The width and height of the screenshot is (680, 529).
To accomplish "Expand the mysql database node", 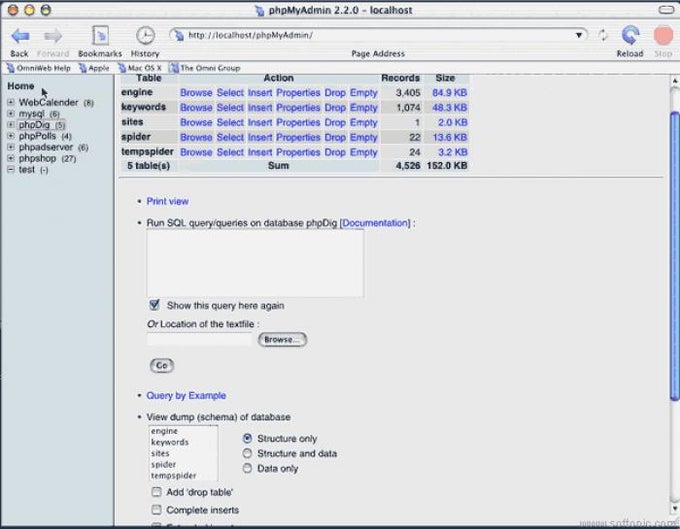I will (x=11, y=114).
